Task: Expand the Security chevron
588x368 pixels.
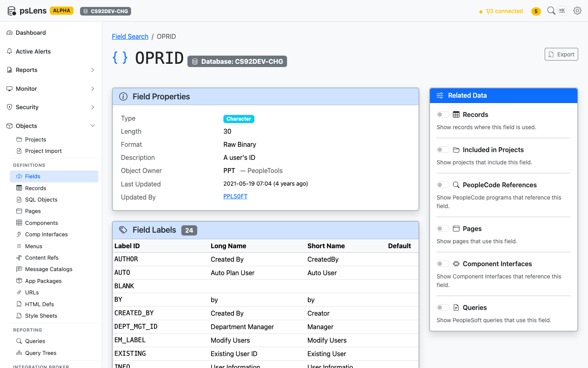Action: tap(93, 107)
